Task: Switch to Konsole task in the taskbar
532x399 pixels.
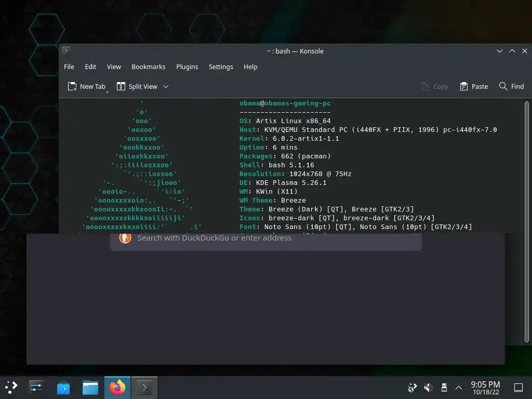Action: (x=144, y=388)
